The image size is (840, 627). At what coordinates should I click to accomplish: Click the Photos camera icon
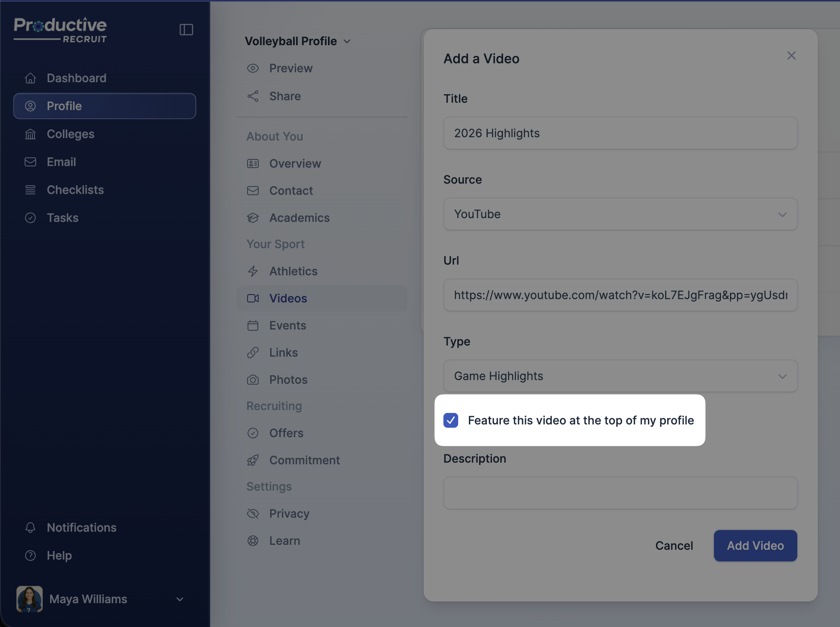click(x=253, y=380)
